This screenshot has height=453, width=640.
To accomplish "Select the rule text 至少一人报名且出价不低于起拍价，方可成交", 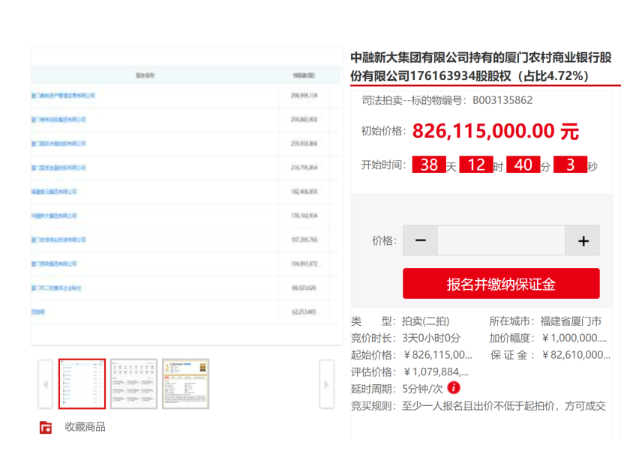I will pos(504,406).
